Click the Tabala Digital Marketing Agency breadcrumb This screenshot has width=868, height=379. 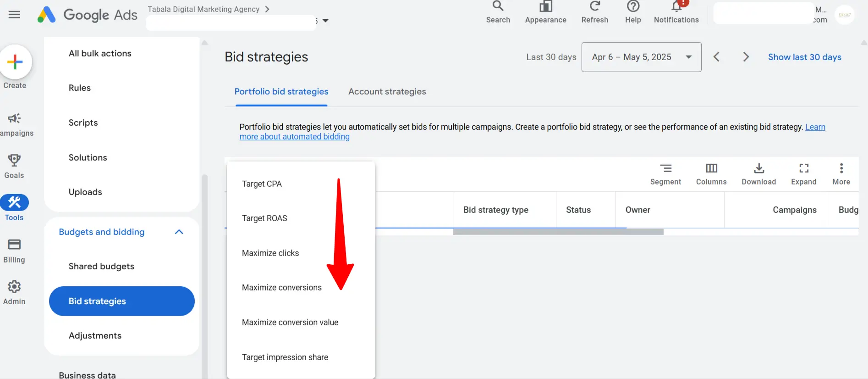tap(203, 9)
